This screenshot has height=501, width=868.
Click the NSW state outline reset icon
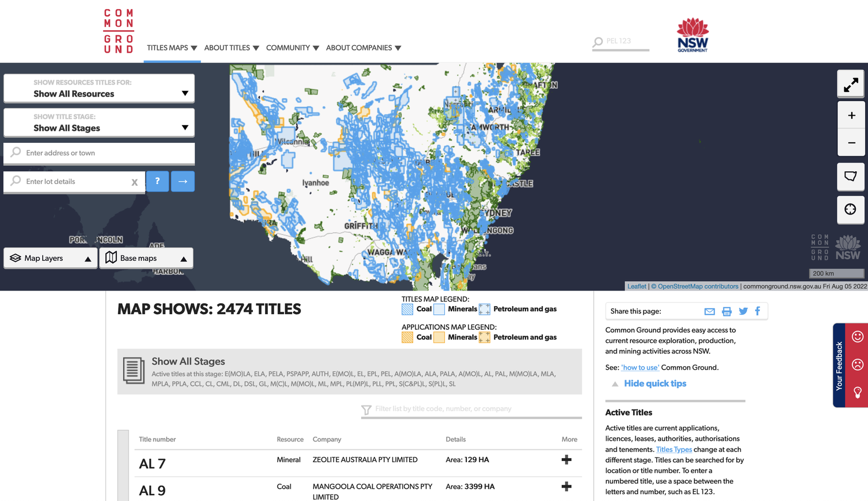pos(851,176)
